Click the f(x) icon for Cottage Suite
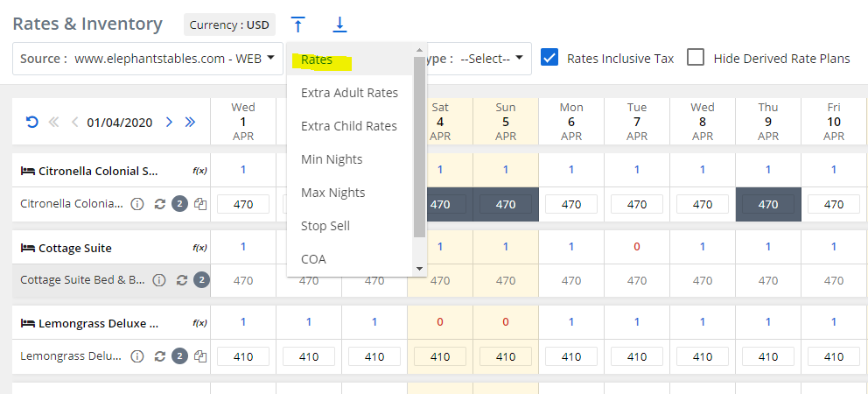 coord(199,248)
